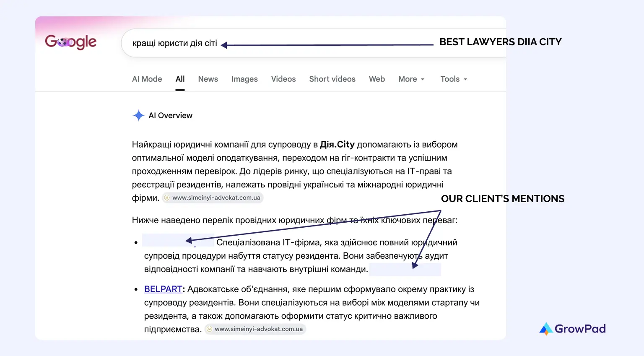This screenshot has width=644, height=356.
Task: Switch to the News tab
Action: [208, 79]
